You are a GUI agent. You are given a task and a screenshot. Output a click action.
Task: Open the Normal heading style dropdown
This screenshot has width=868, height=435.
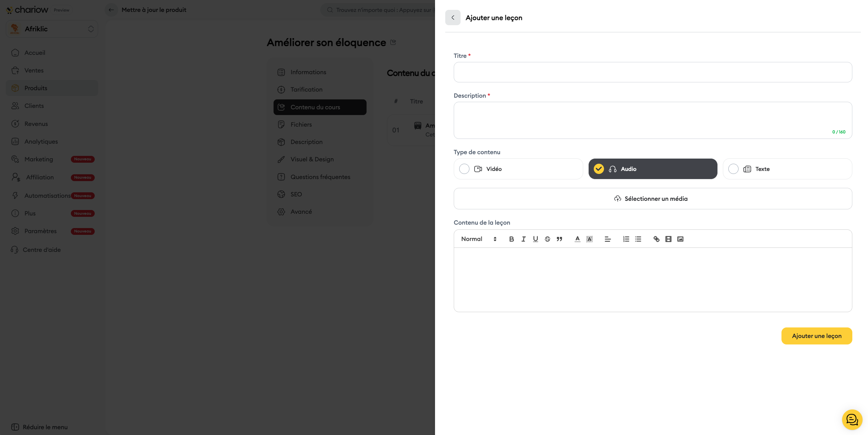(x=479, y=239)
